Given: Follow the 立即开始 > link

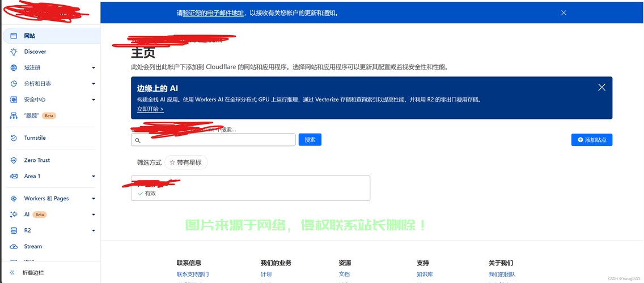Looking at the screenshot, I should 150,109.
